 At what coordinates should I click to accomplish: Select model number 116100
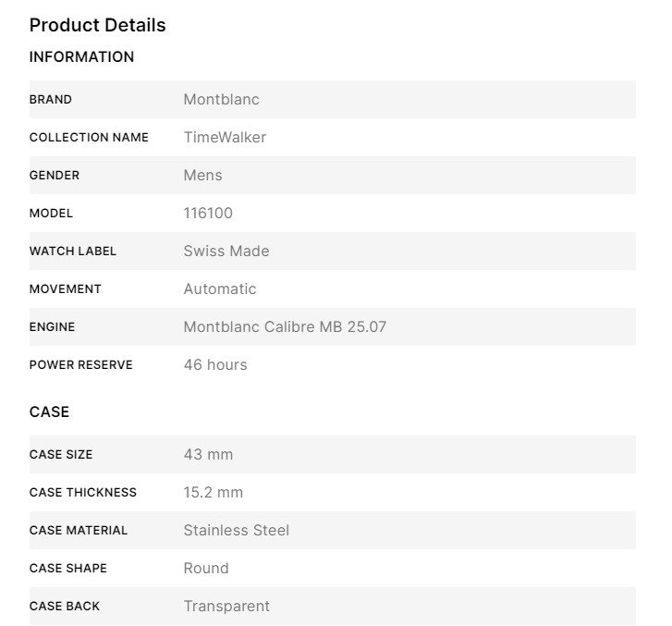coord(208,214)
